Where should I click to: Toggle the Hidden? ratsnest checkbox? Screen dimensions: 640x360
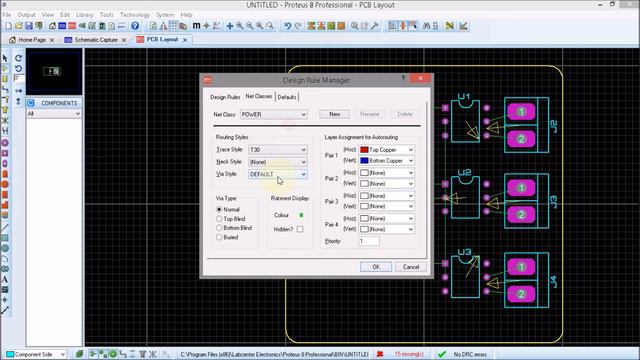[300, 229]
